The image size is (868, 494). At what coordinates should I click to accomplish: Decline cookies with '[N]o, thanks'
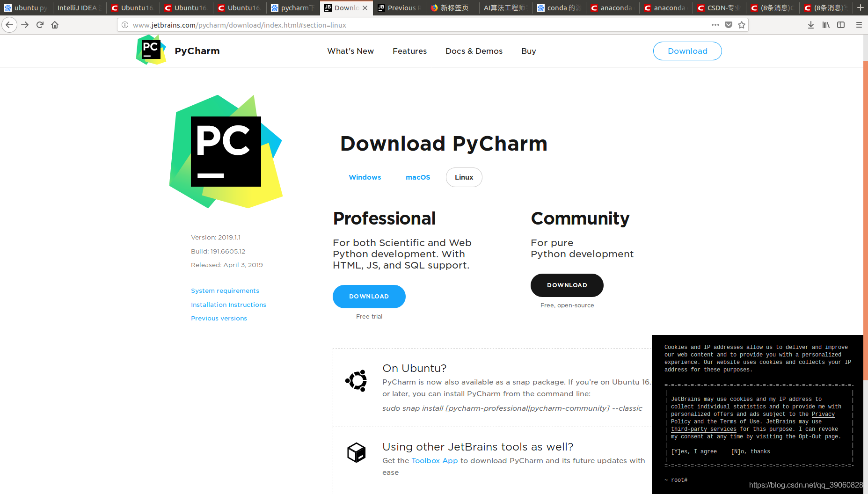click(x=751, y=452)
